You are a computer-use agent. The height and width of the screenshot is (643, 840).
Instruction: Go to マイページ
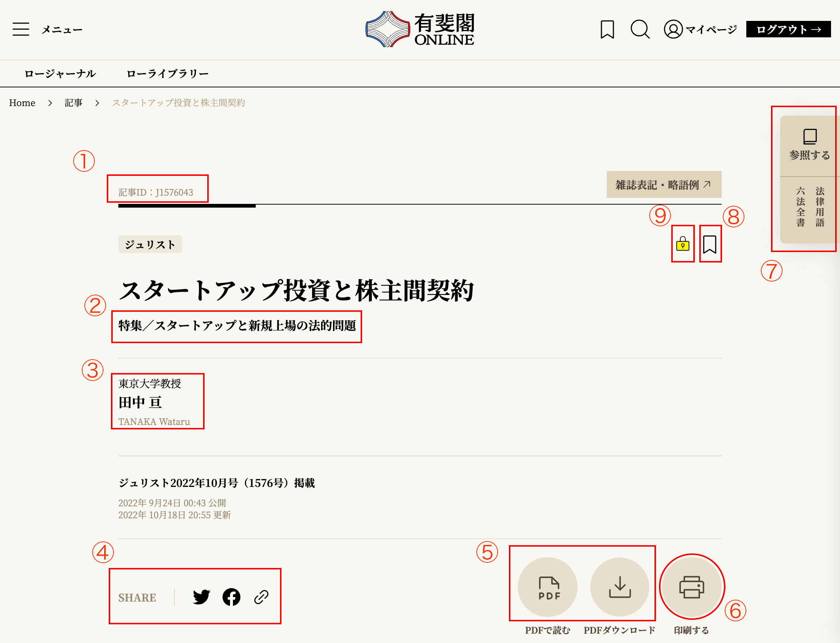[700, 29]
